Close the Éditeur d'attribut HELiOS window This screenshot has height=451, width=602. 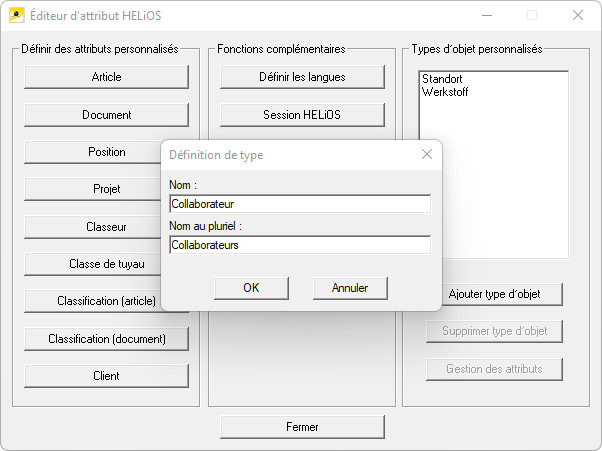[577, 15]
